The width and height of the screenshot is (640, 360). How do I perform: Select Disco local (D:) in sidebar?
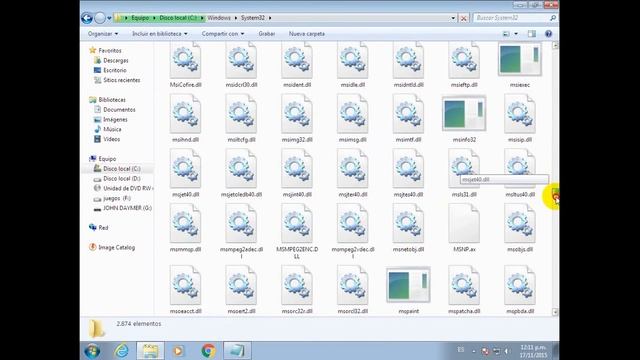pyautogui.click(x=121, y=178)
